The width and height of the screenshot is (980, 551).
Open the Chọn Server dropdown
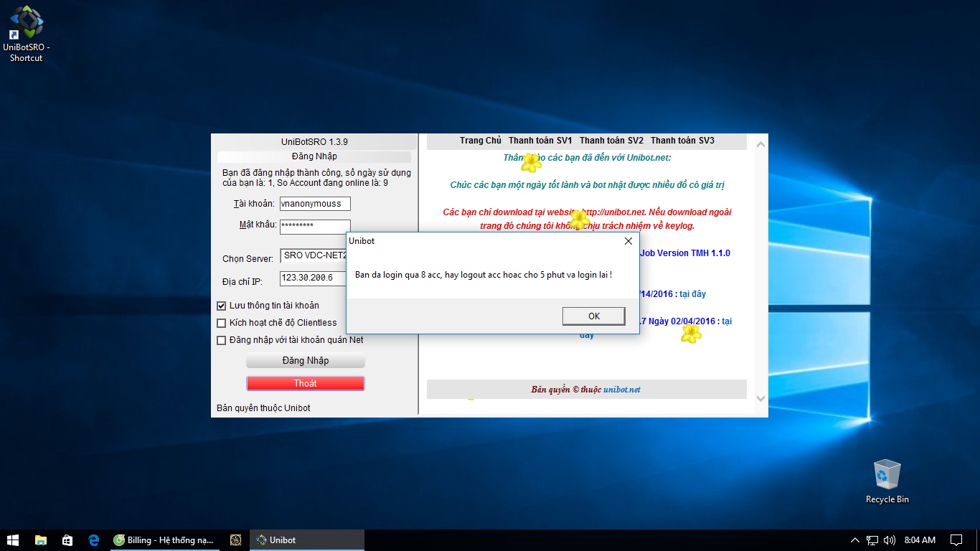point(313,255)
